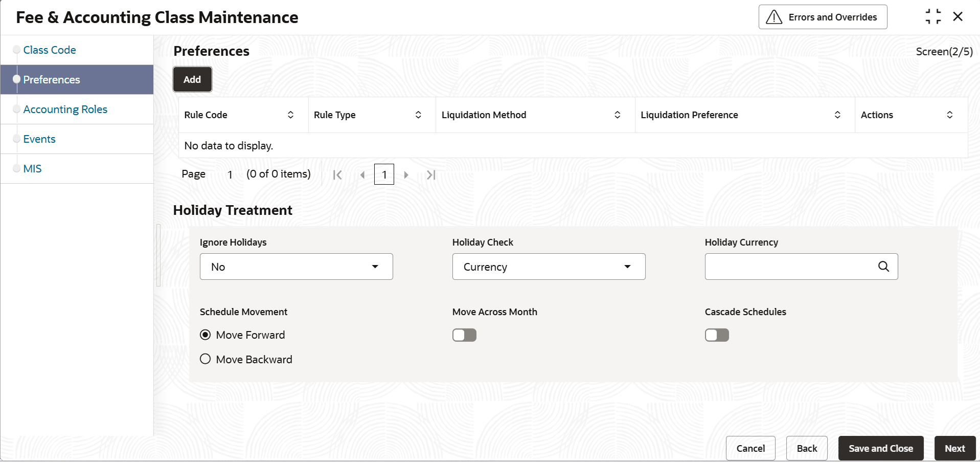
Task: Open the Events section
Action: click(x=39, y=139)
